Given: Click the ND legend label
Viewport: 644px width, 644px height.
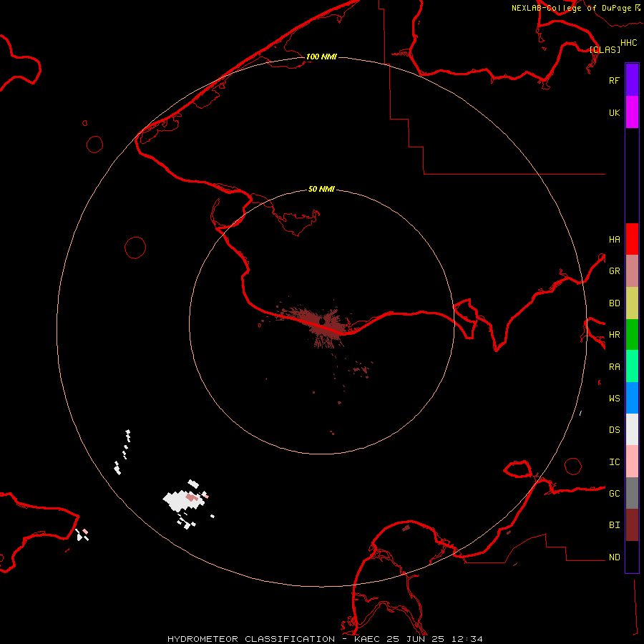Looking at the screenshot, I should tap(614, 557).
